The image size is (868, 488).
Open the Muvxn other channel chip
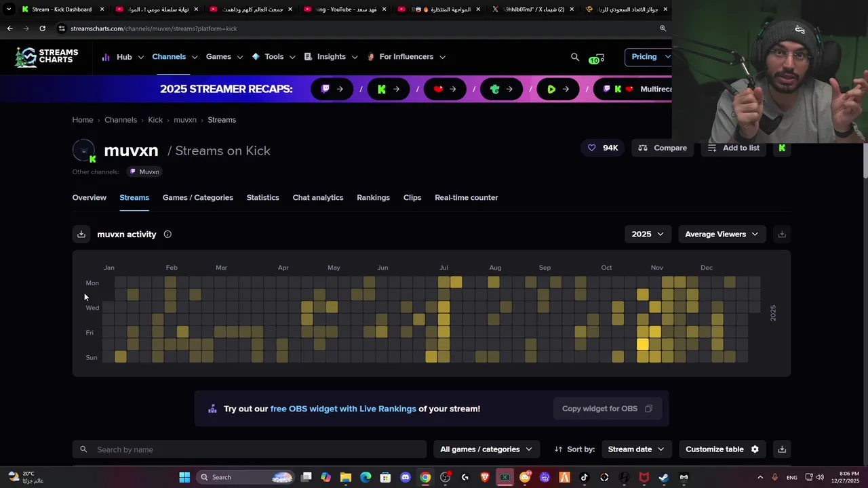(144, 172)
